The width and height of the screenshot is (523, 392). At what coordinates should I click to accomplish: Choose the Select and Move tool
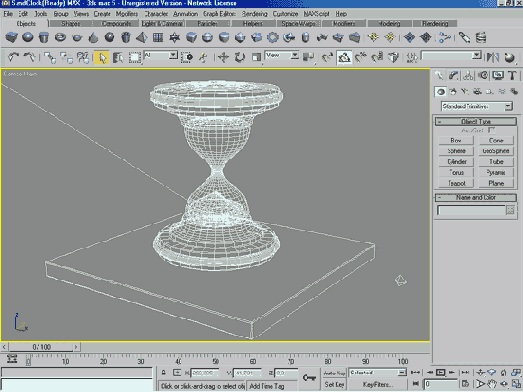(x=223, y=57)
